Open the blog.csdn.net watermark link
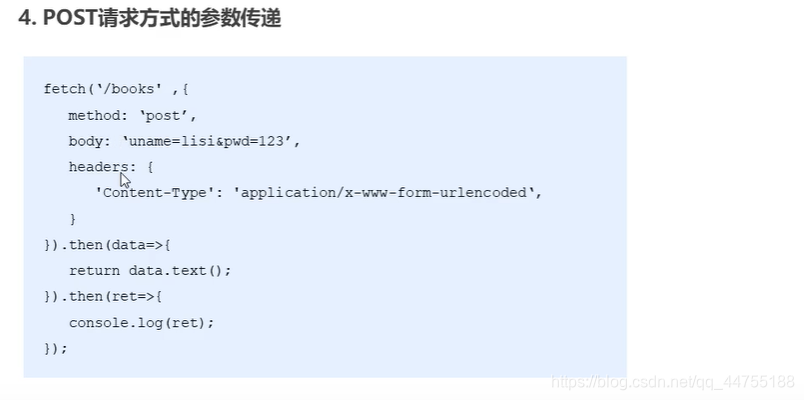Screen dimensions: 804x400 672,382
